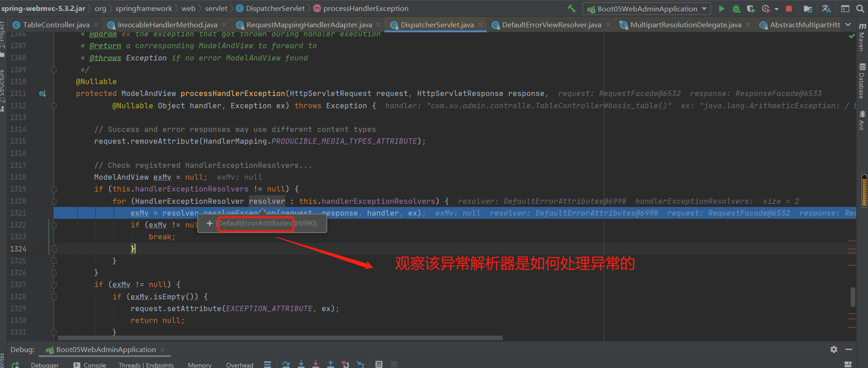Open the Debugger tab
Image resolution: width=868 pixels, height=368 pixels.
tap(45, 365)
